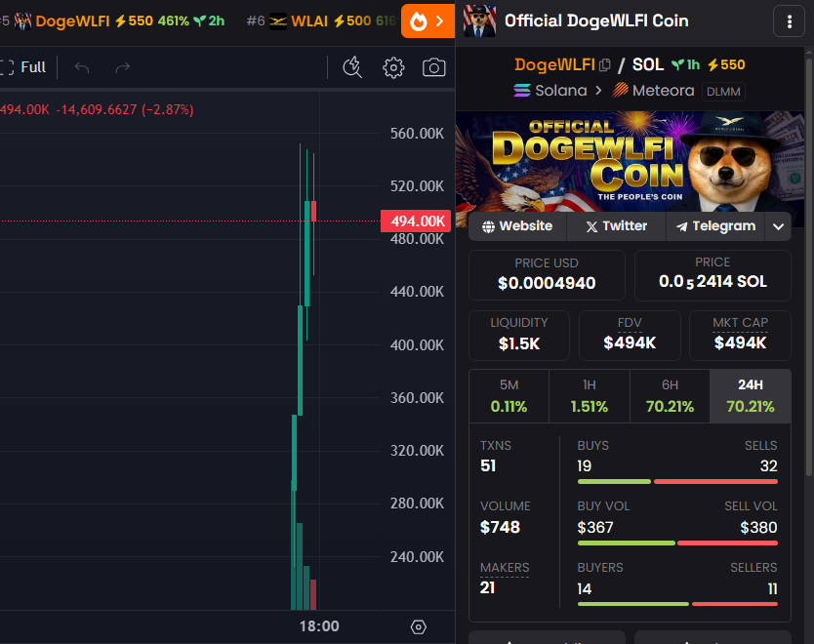Click the DLMM pool label

723,92
